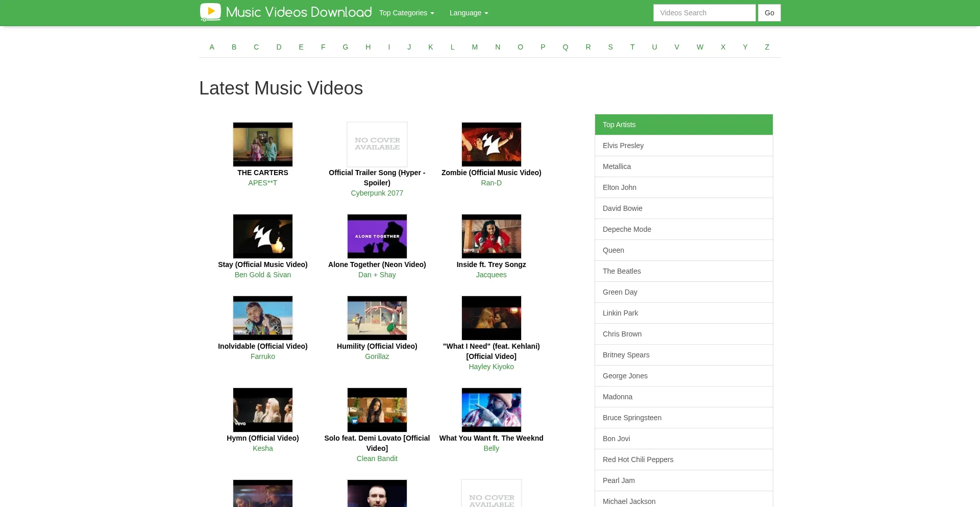This screenshot has width=980, height=507.
Task: Open title Humility (Official Video)
Action: click(x=377, y=346)
